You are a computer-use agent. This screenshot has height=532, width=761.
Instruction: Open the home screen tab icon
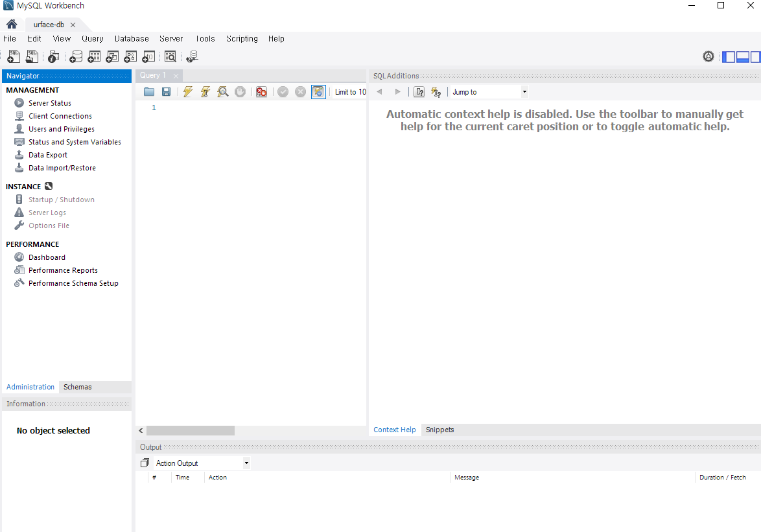(12, 24)
